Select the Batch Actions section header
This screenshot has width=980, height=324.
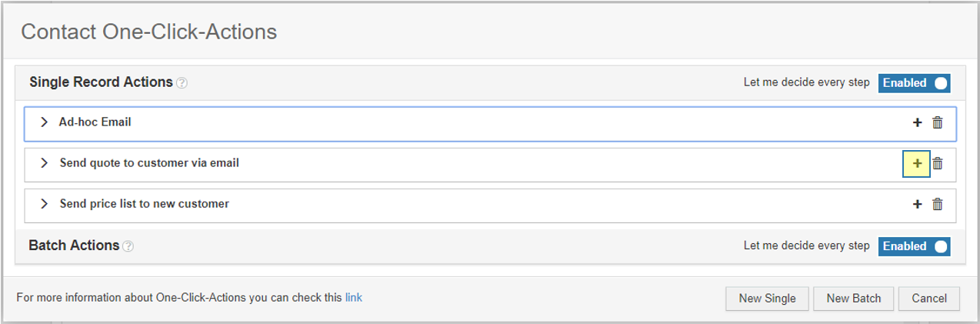[x=74, y=246]
